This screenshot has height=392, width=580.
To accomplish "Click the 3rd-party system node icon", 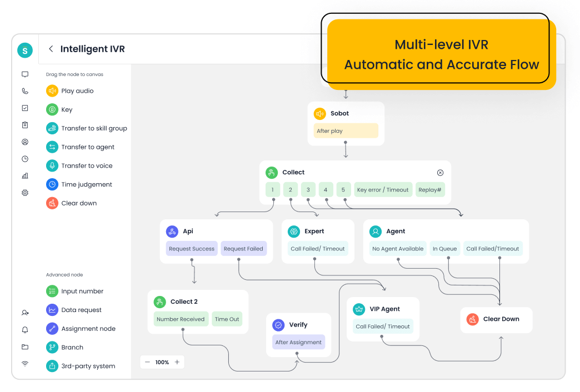I will pyautogui.click(x=51, y=366).
